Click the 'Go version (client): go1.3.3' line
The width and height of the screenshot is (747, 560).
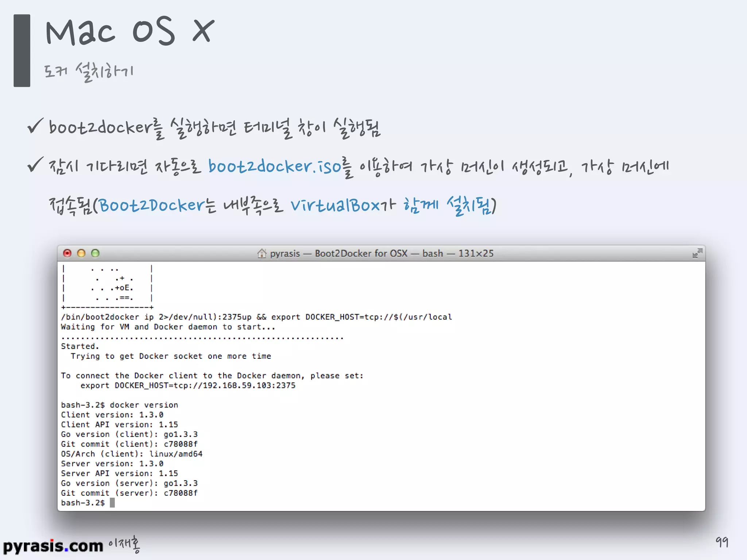129,435
